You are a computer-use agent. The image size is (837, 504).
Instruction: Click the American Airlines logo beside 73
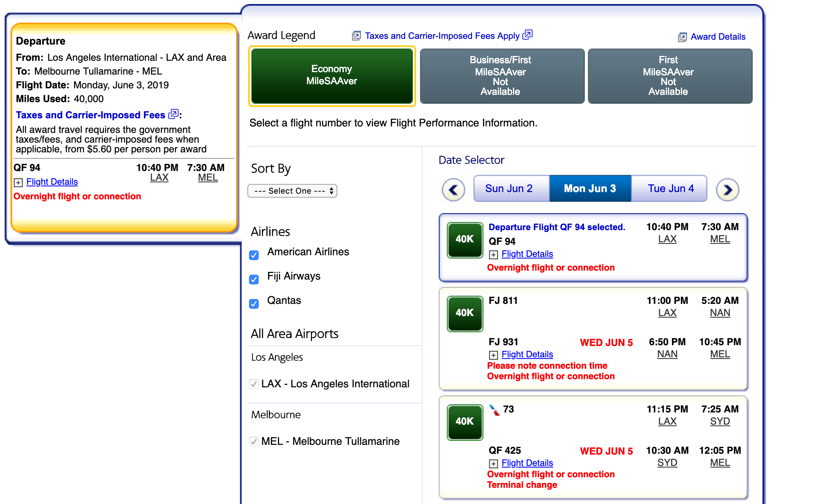494,410
